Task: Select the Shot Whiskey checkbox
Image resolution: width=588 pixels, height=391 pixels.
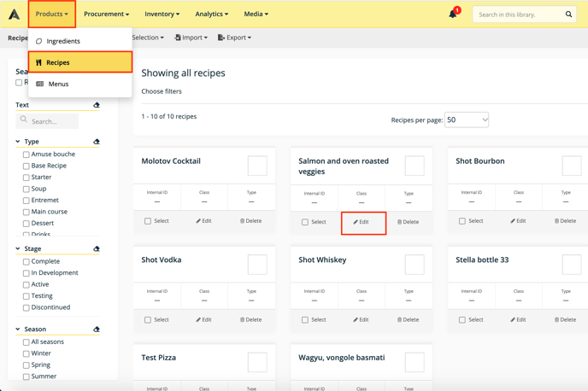Action: click(305, 320)
